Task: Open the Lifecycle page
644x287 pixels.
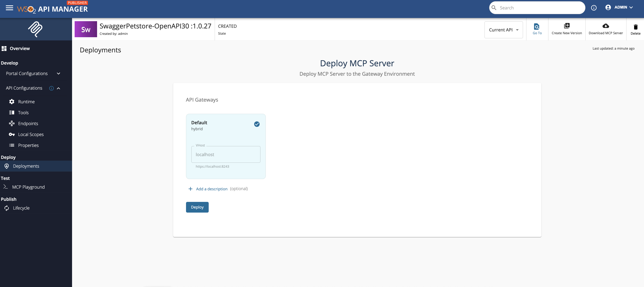Action: point(21,208)
